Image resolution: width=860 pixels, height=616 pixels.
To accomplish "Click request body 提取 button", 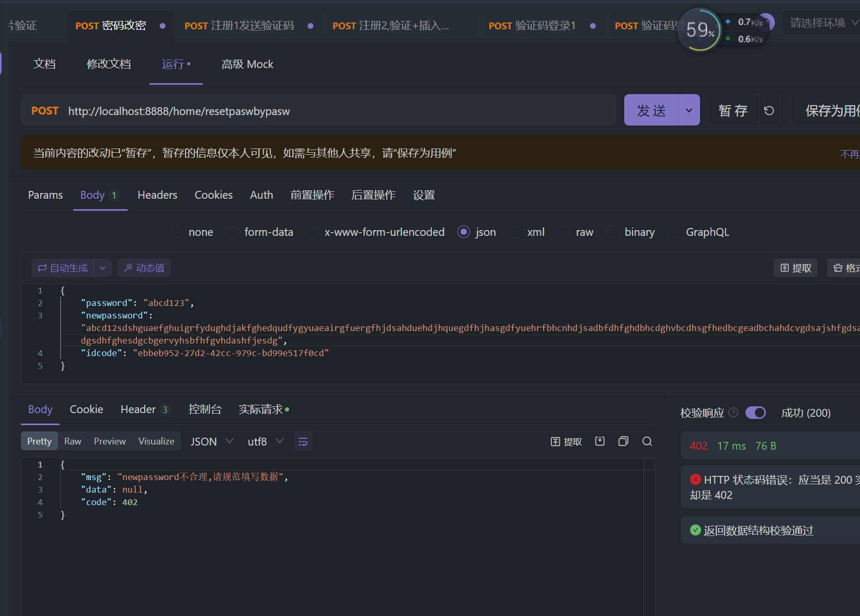I will click(x=796, y=268).
